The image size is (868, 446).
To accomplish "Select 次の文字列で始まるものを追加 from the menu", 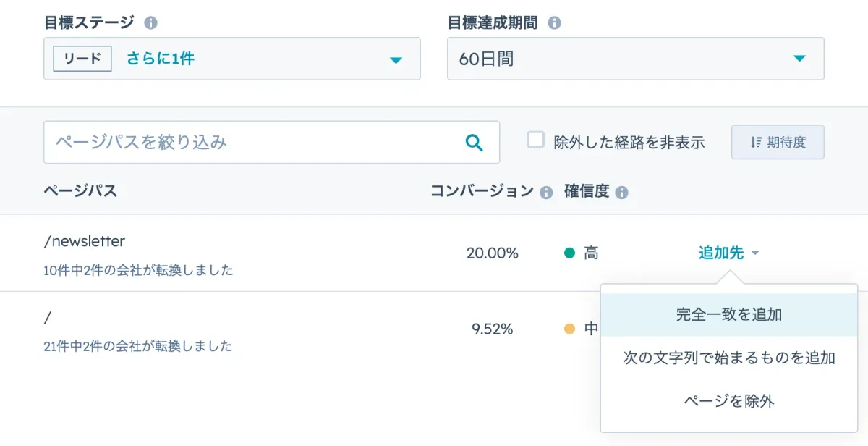I will 729,358.
